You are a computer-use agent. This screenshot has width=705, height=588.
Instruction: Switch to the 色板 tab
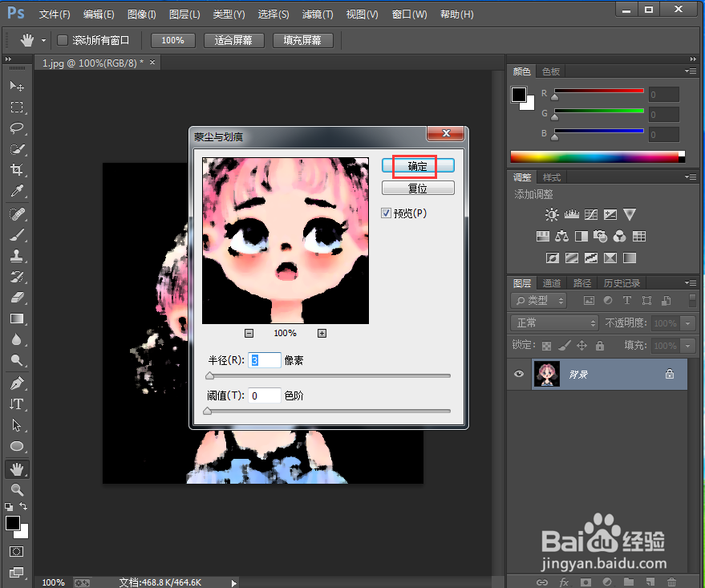click(x=551, y=71)
